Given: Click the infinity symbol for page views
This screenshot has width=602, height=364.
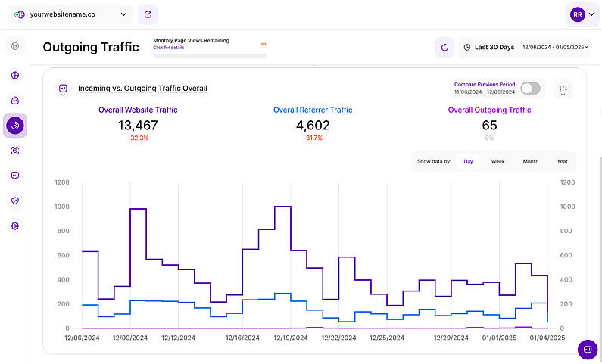Looking at the screenshot, I should coord(264,44).
